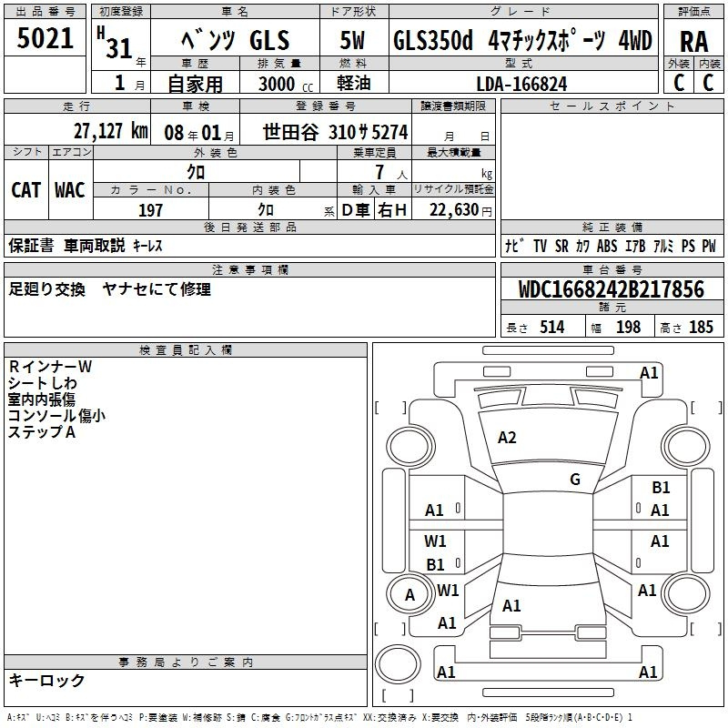Viewport: 728px width, 728px height.
Task: Select the width value 198
Action: (x=628, y=327)
